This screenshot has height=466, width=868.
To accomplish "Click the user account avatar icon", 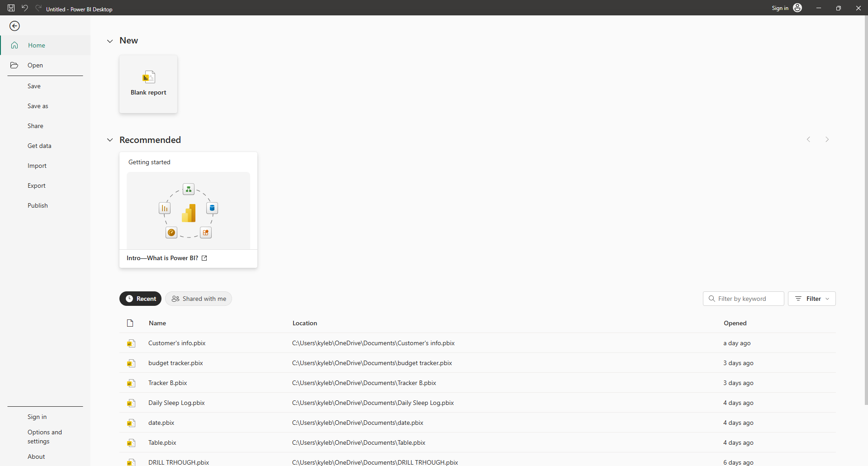I will pos(797,8).
